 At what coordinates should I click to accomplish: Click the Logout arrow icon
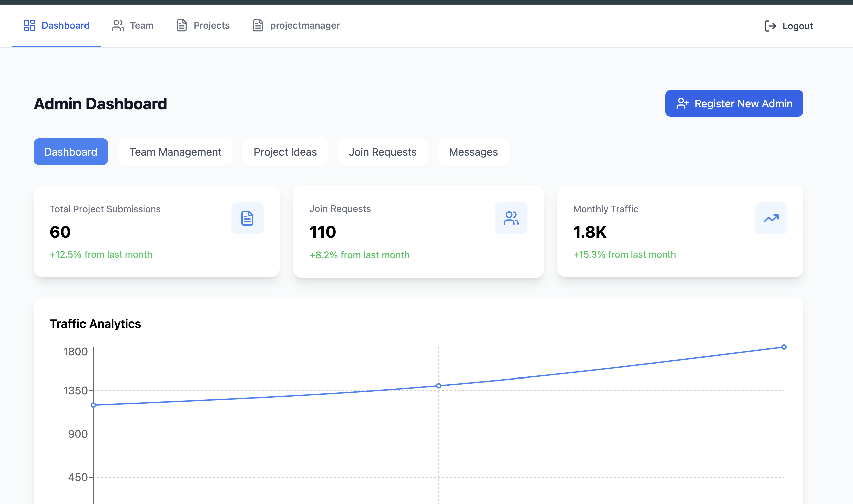click(x=771, y=26)
